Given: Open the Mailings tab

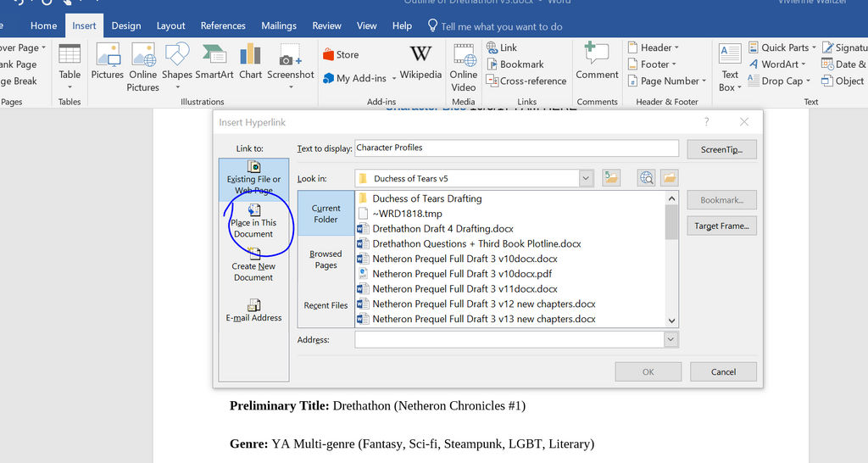Looking at the screenshot, I should coord(279,25).
